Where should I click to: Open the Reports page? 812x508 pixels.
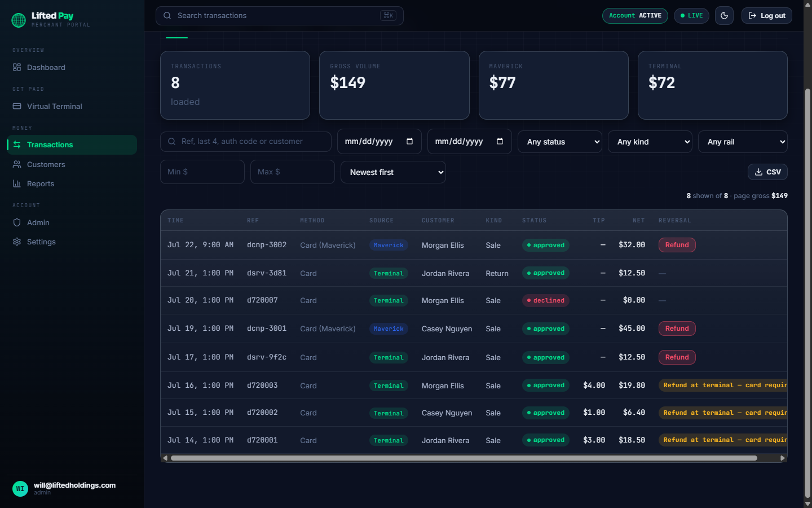click(x=72, y=183)
